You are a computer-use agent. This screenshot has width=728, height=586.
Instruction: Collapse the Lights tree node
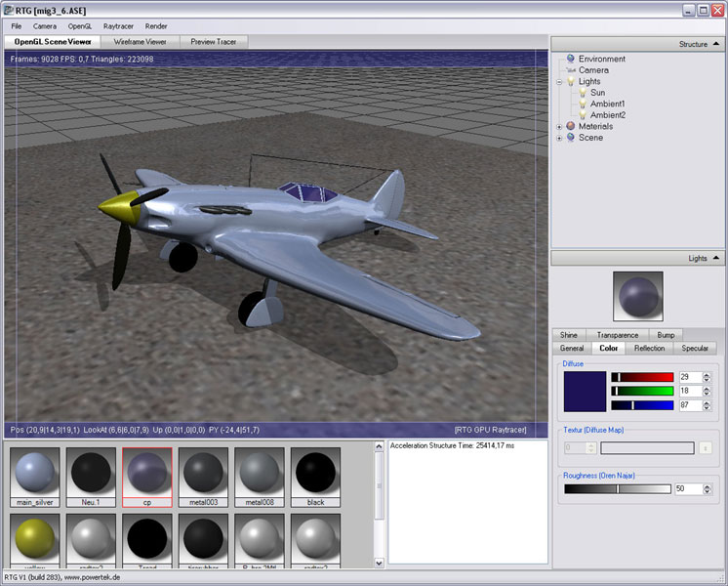pos(559,82)
